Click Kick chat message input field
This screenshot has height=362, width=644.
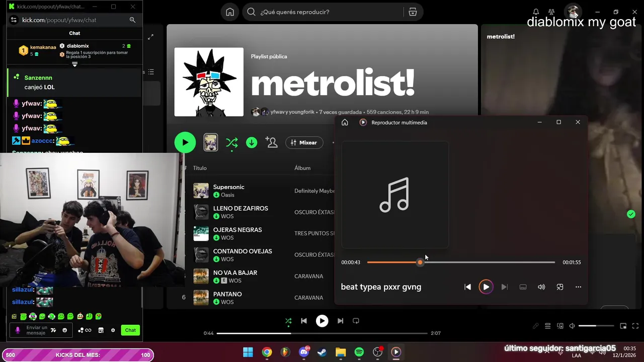click(x=36, y=330)
